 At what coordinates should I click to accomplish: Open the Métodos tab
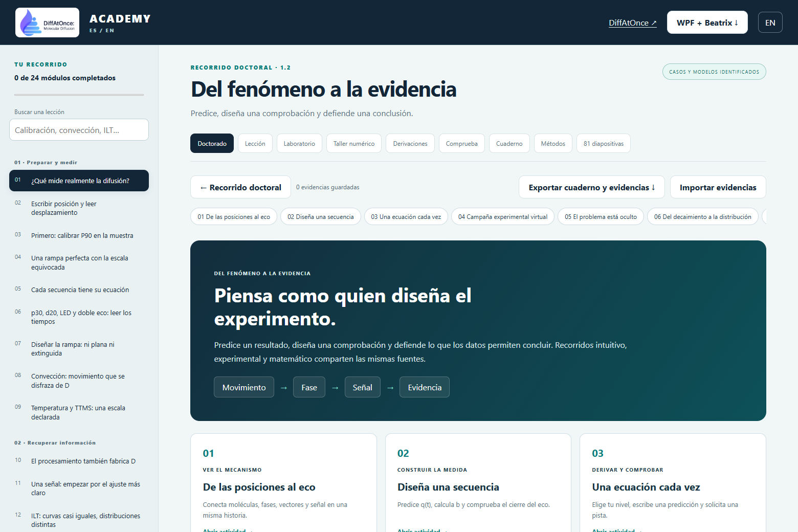553,143
